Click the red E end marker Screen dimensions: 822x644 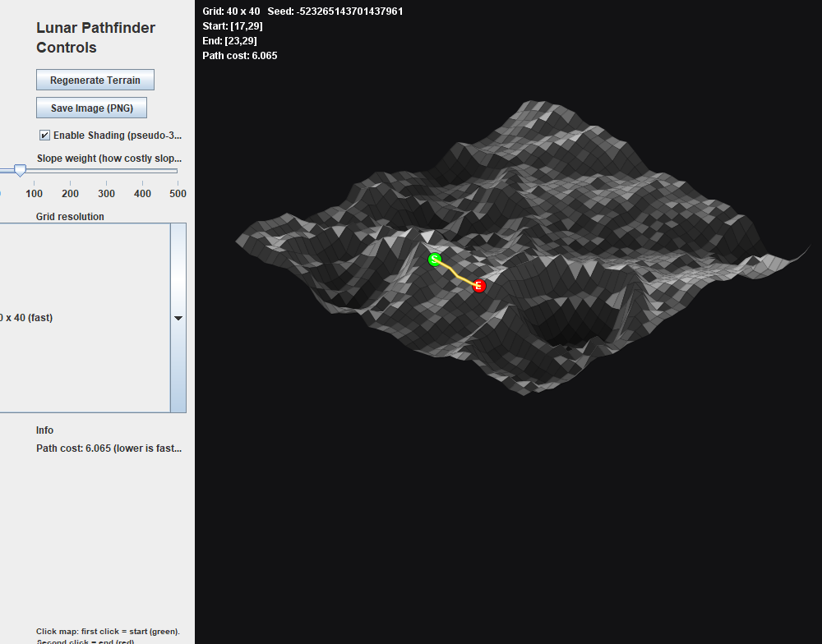click(478, 286)
